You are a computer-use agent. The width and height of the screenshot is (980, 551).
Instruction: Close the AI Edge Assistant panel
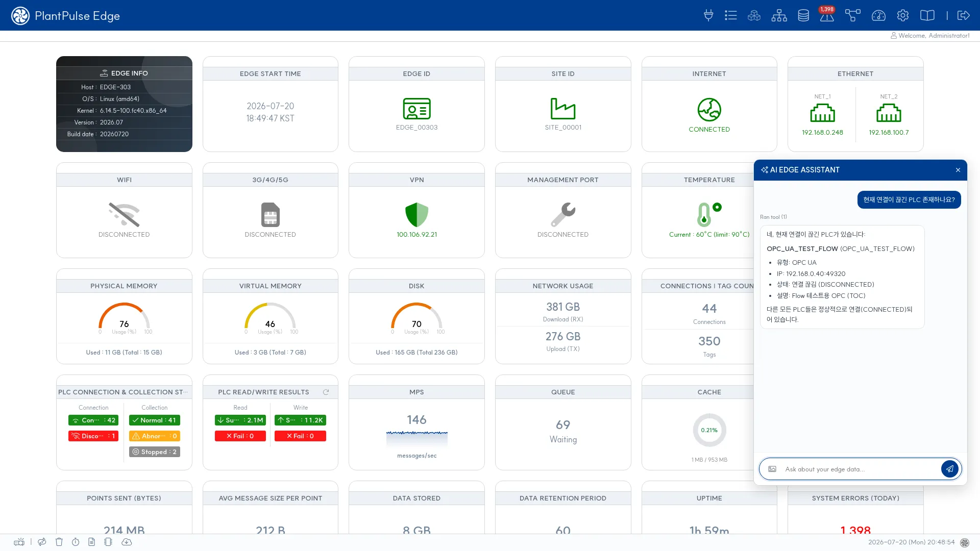tap(958, 170)
